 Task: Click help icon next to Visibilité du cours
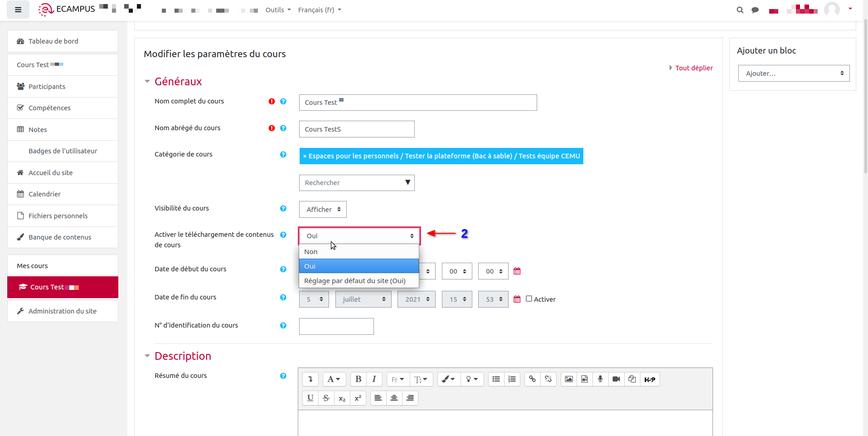283,209
